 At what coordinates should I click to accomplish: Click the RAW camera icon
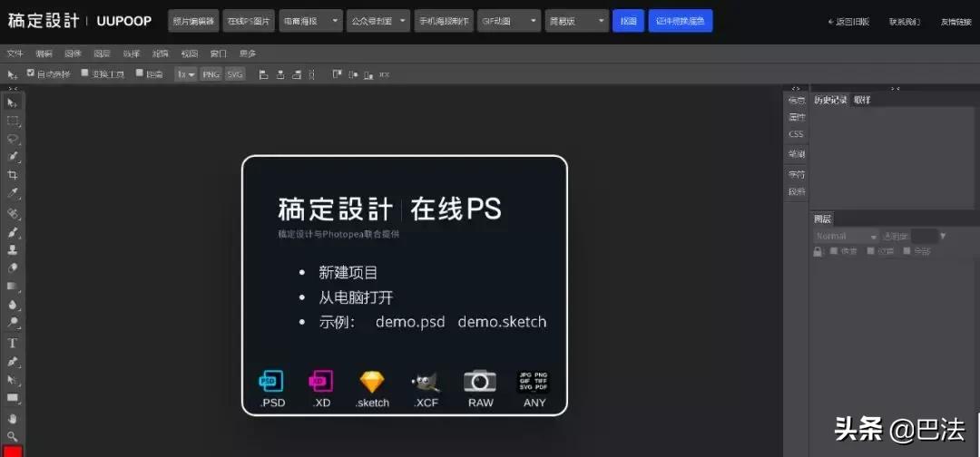pyautogui.click(x=480, y=381)
